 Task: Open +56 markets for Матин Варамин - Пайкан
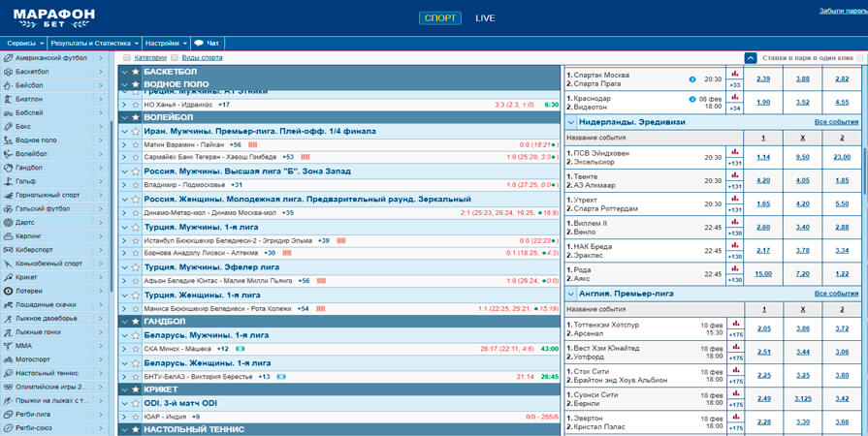(236, 144)
